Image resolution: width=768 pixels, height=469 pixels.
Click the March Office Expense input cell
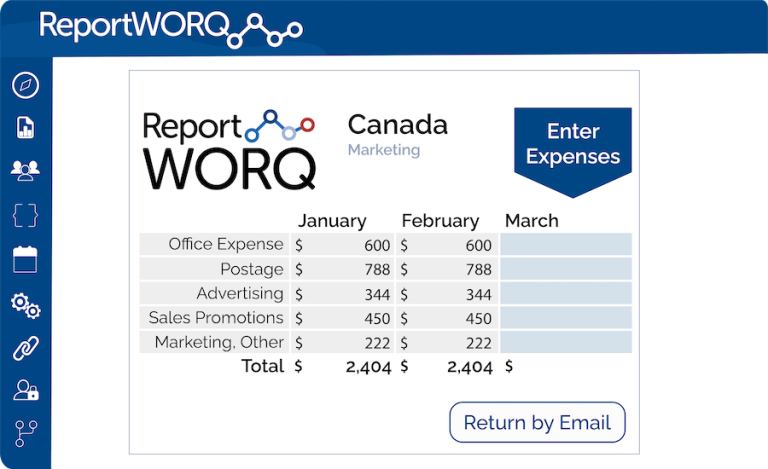(x=566, y=245)
